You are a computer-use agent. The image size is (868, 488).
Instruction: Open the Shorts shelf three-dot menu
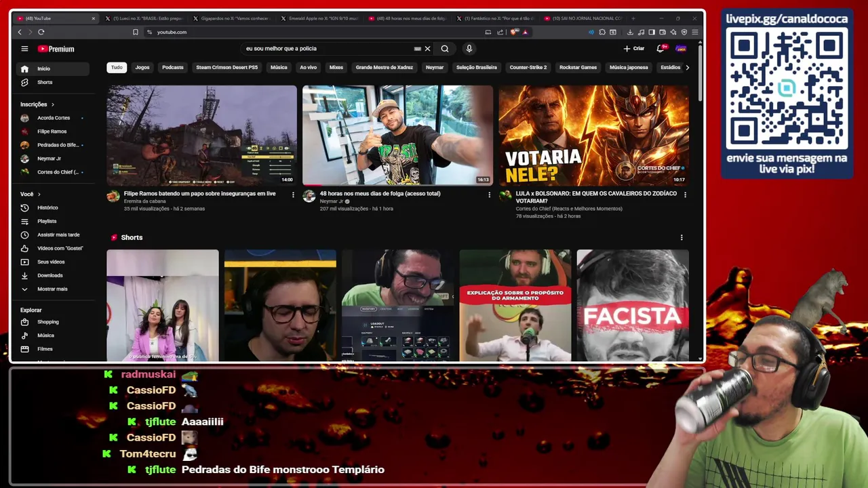pyautogui.click(x=682, y=237)
